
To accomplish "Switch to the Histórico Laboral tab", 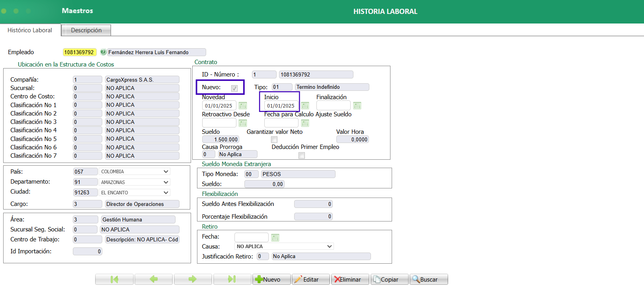I will pos(30,30).
